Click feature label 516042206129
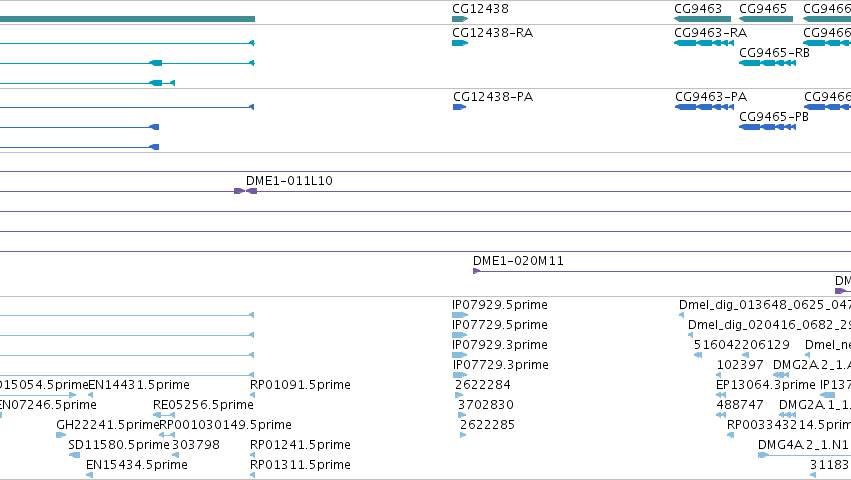The width and height of the screenshot is (851, 480). [741, 345]
